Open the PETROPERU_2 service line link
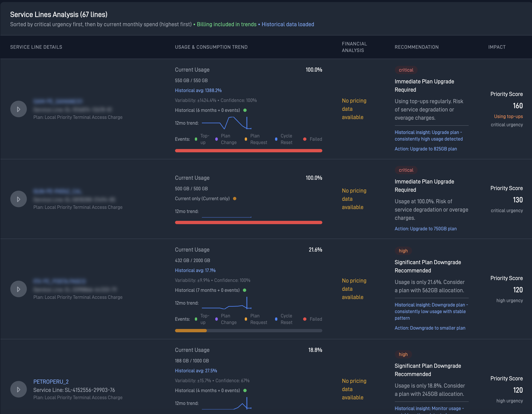Image resolution: width=532 pixels, height=414 pixels. (51, 382)
